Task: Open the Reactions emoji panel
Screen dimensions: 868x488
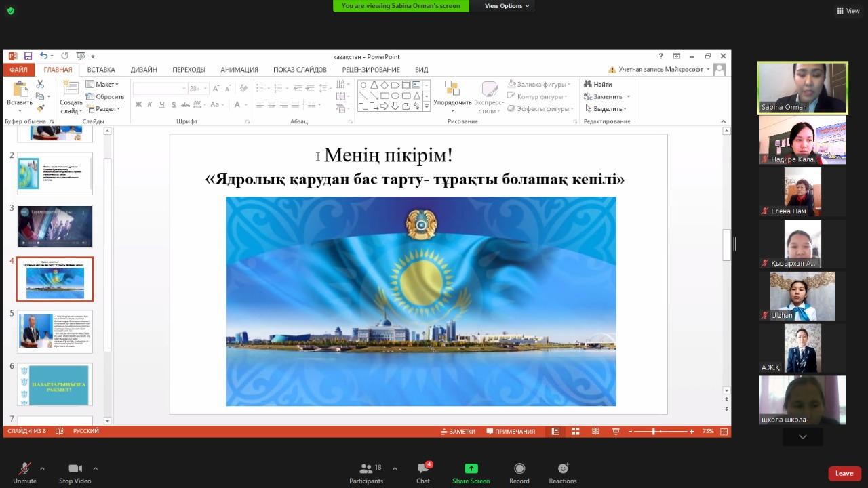Action: click(x=562, y=469)
